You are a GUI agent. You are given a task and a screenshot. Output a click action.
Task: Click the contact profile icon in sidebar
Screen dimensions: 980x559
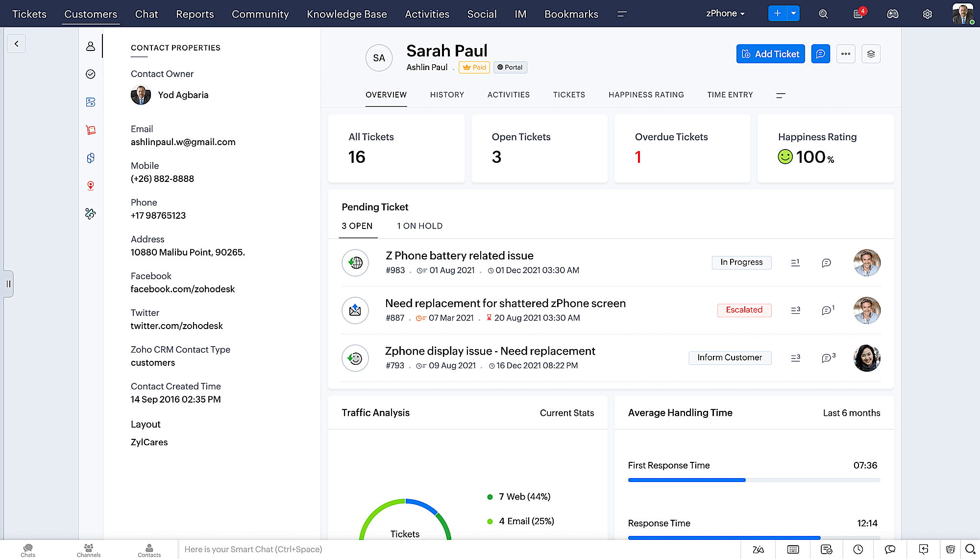click(x=90, y=46)
